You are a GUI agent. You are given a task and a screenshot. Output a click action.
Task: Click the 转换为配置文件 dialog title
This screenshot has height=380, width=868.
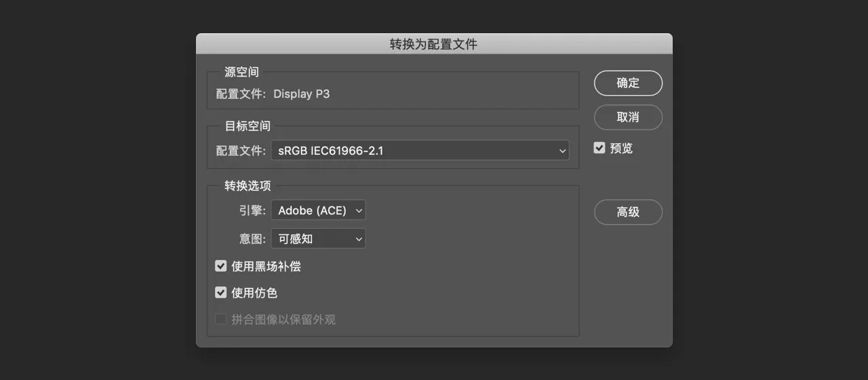(x=433, y=44)
